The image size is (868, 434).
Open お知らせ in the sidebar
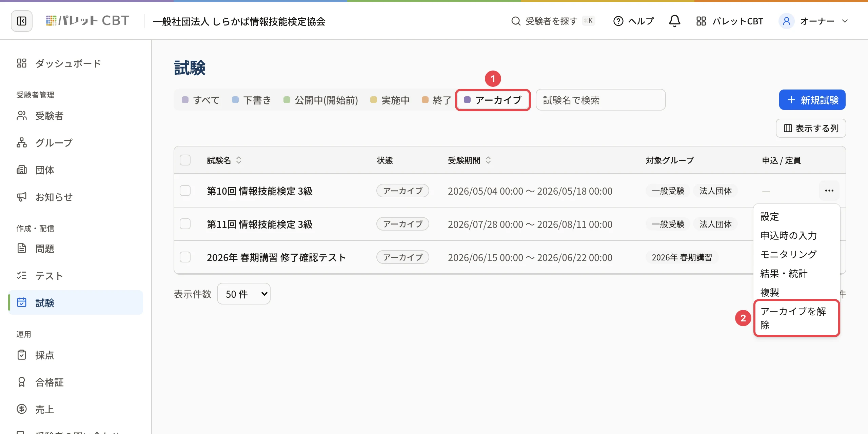(75, 197)
